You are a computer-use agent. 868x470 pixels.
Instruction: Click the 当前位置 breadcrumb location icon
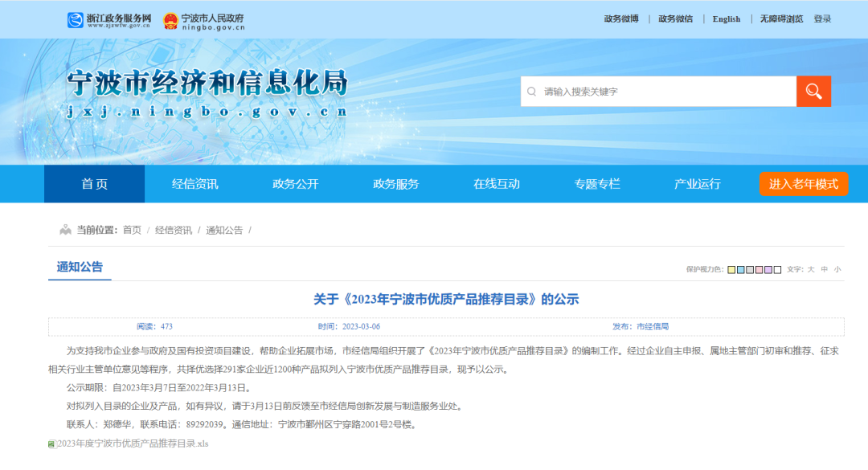click(65, 230)
